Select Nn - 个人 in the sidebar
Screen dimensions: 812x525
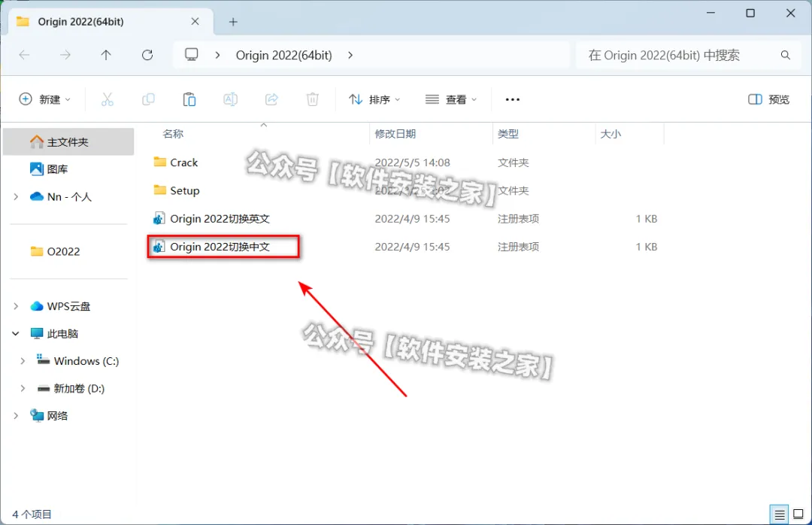pyautogui.click(x=68, y=196)
